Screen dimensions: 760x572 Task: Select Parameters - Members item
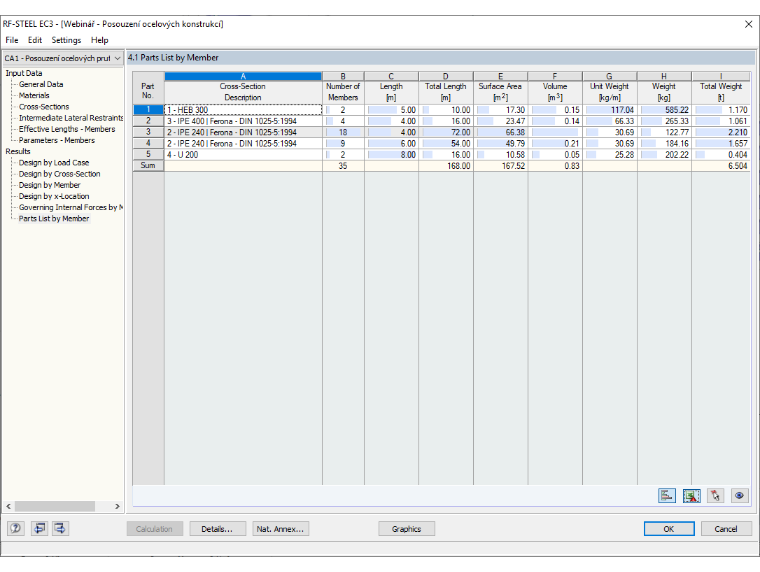point(57,140)
